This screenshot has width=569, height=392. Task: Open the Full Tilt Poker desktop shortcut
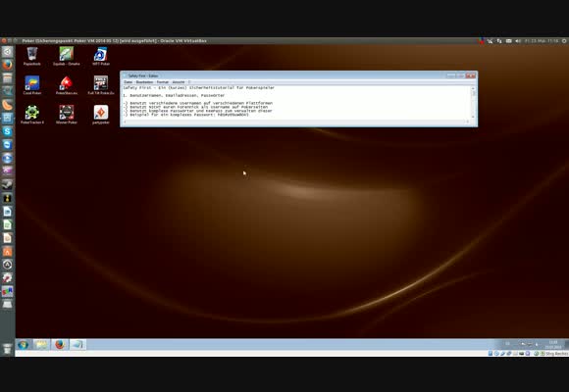[x=101, y=85]
